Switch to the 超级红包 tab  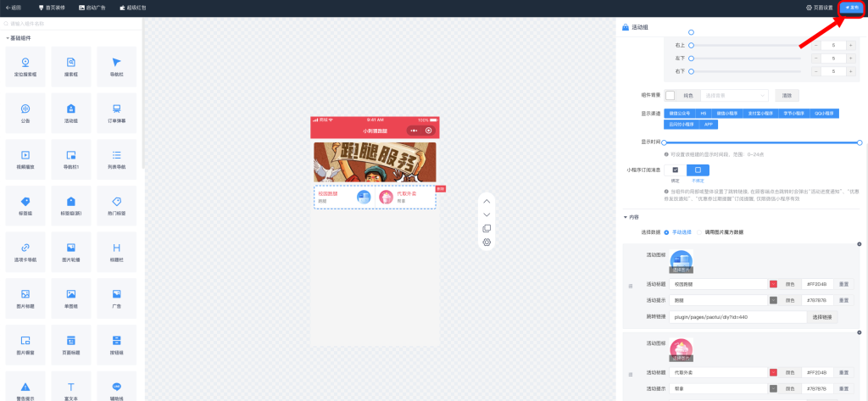(x=132, y=7)
